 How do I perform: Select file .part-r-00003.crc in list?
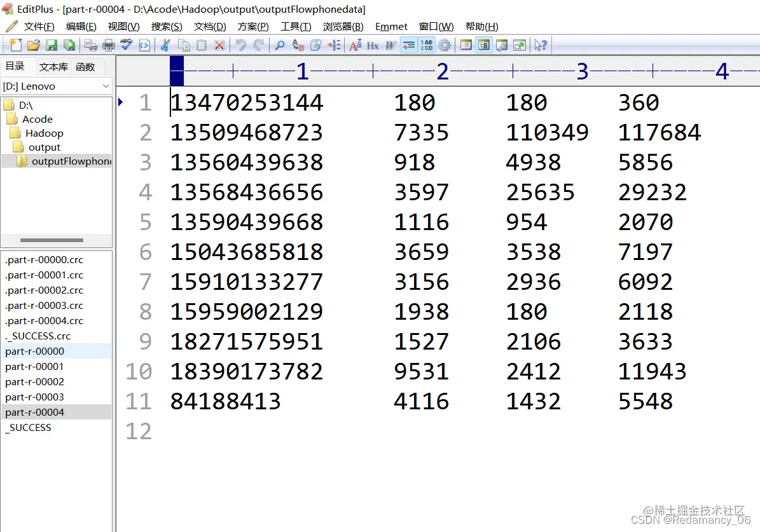(44, 306)
